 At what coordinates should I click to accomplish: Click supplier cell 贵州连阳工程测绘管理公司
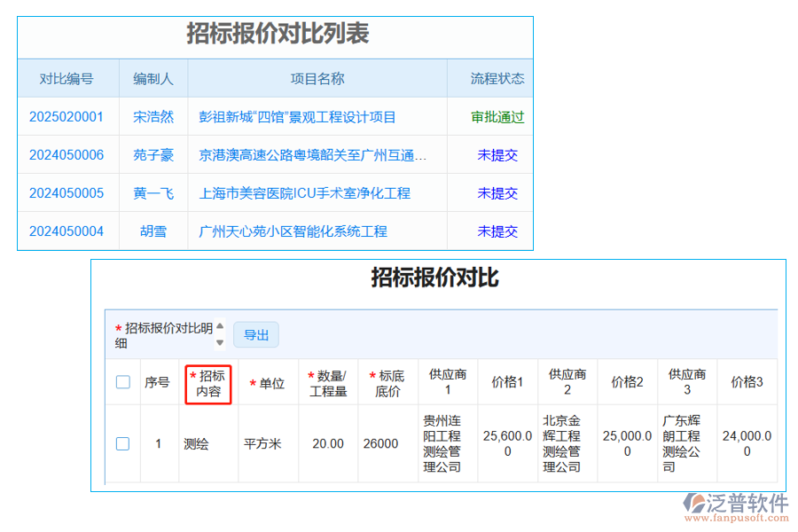point(447,442)
